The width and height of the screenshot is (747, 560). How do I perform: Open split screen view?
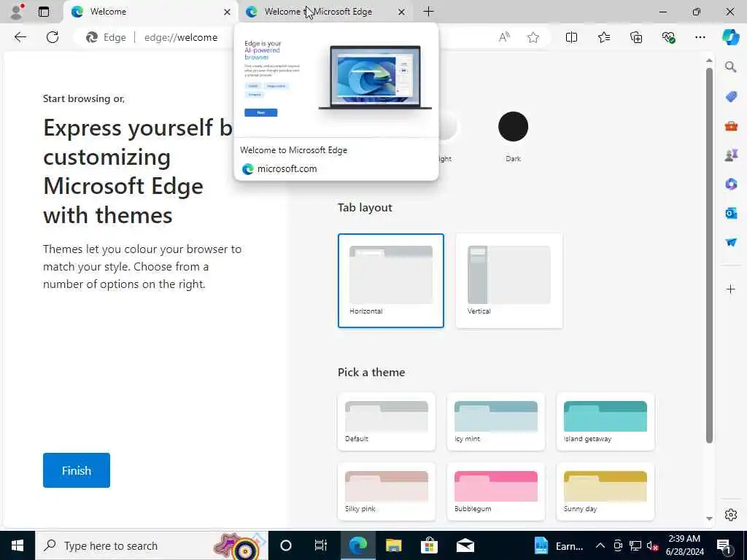click(x=571, y=37)
